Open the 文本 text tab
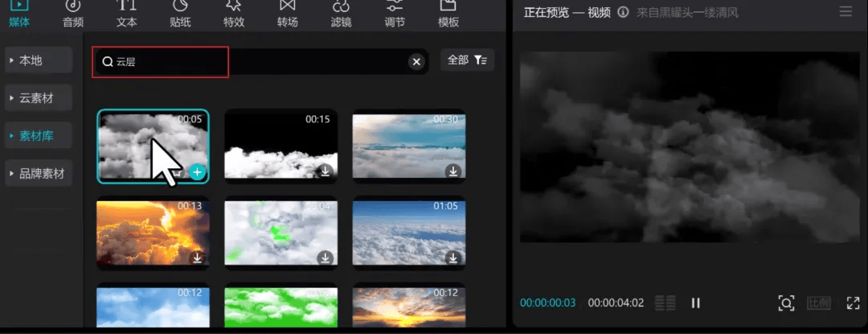Screen dimensions: 868x334 point(127,14)
